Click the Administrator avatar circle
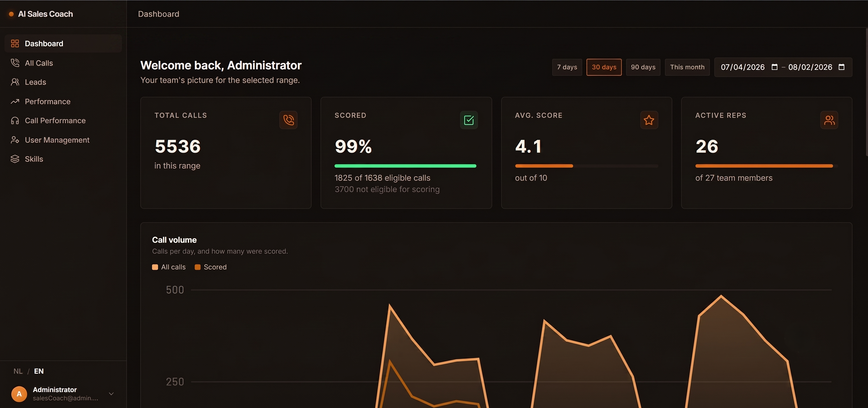Image resolution: width=868 pixels, height=408 pixels. pyautogui.click(x=19, y=394)
